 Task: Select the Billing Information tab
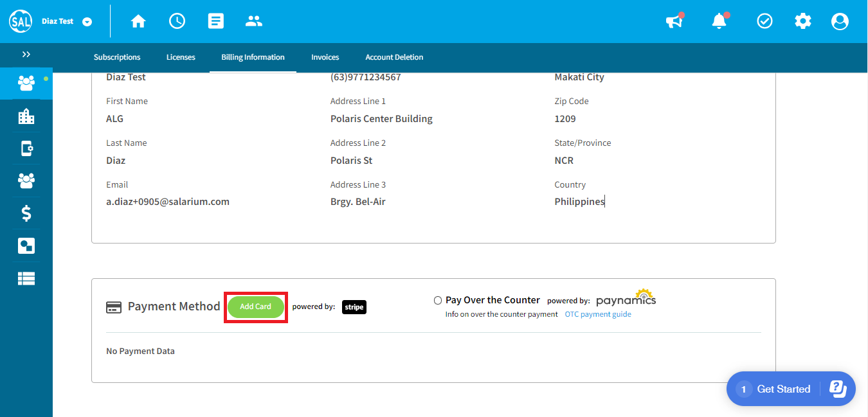point(253,57)
